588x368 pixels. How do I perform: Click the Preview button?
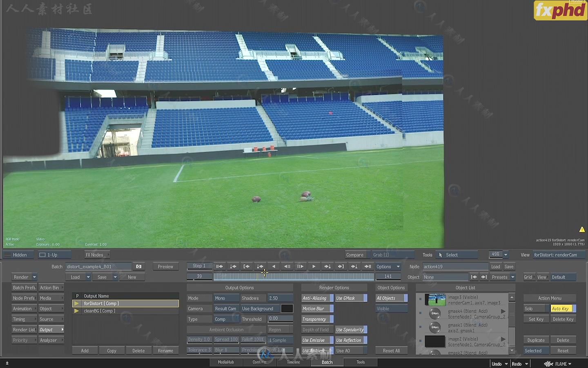tap(165, 267)
